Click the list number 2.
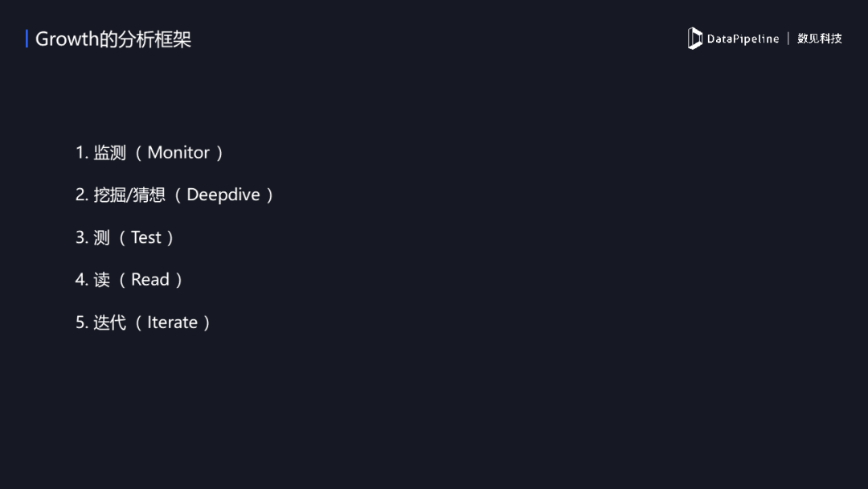 tap(81, 195)
